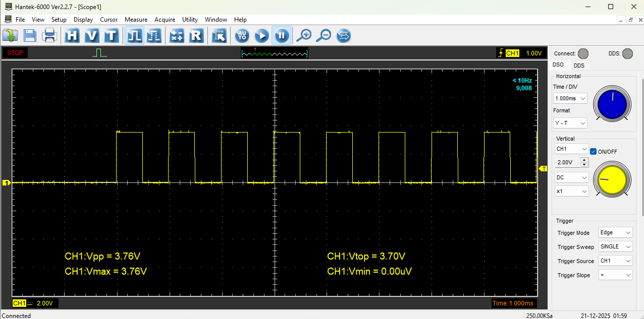Image resolution: width=644 pixels, height=319 pixels.
Task: Click the Vtop = 3.70V measurement
Action: (x=366, y=257)
